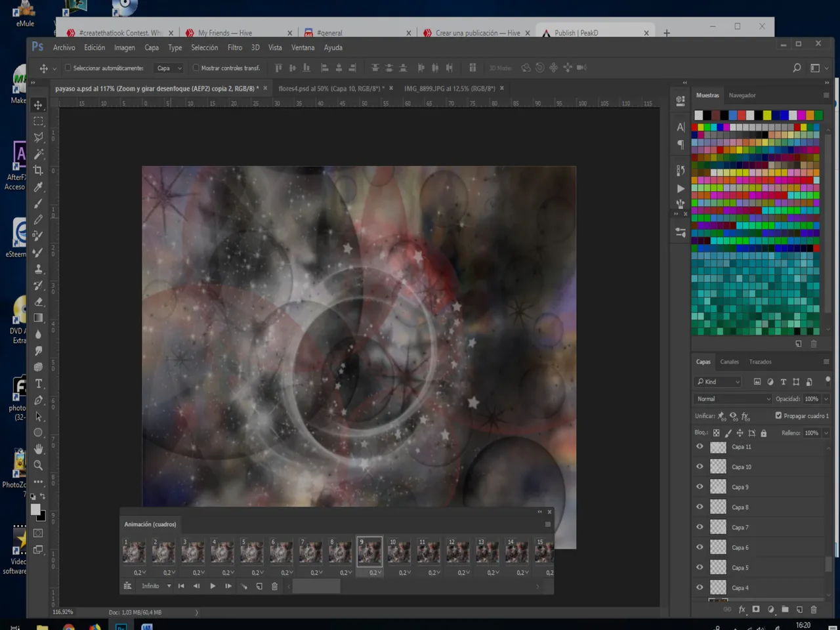The width and height of the screenshot is (840, 630).
Task: Click the foreground color swatch in toolbox
Action: coord(35,510)
